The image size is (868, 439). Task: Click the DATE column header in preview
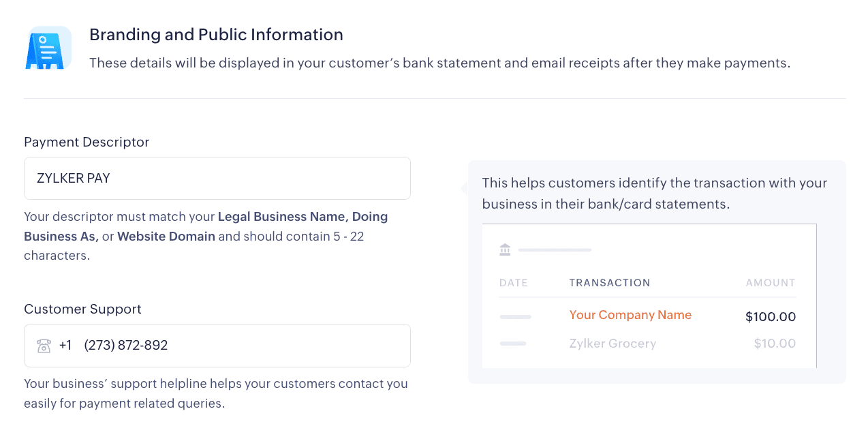tap(514, 283)
